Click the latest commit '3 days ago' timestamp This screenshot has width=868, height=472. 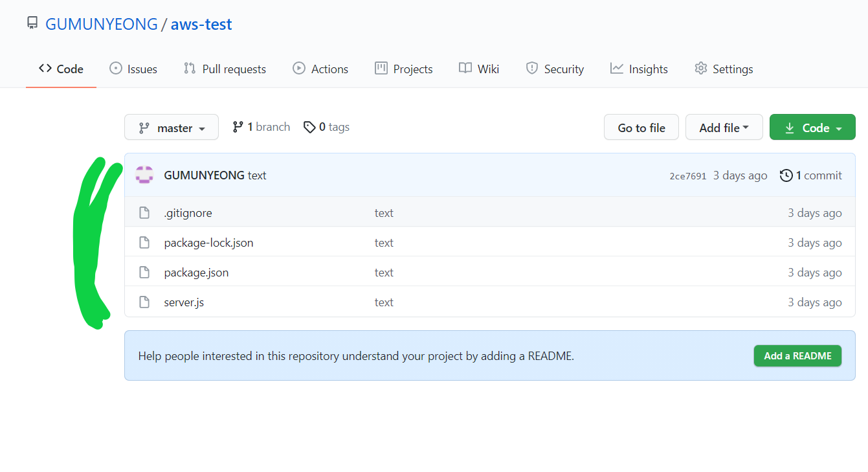tap(740, 175)
